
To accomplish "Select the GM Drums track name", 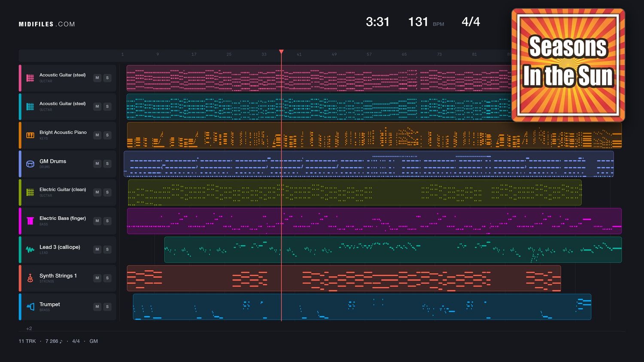I will coord(53,161).
